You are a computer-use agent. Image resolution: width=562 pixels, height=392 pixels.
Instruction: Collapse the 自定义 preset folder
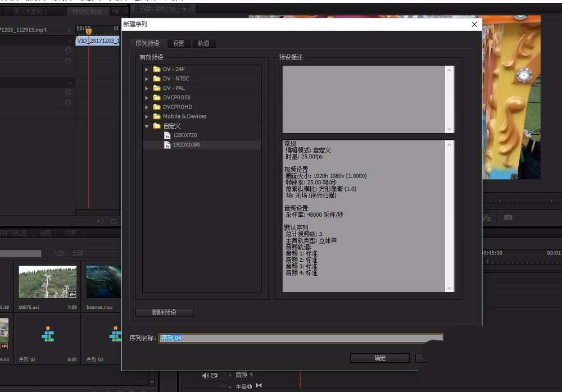(147, 126)
